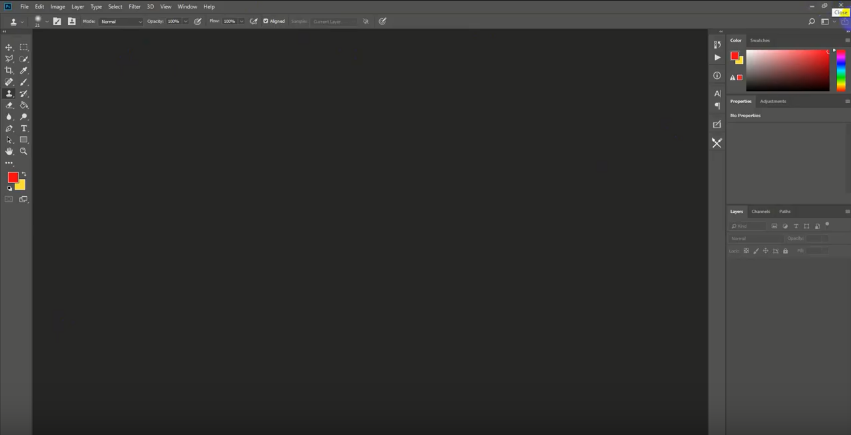Select the Quick Selection tool

pyautogui.click(x=24, y=59)
